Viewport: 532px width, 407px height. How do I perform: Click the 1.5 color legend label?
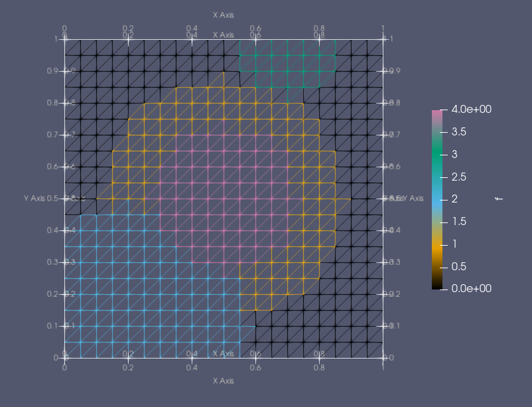click(x=459, y=222)
